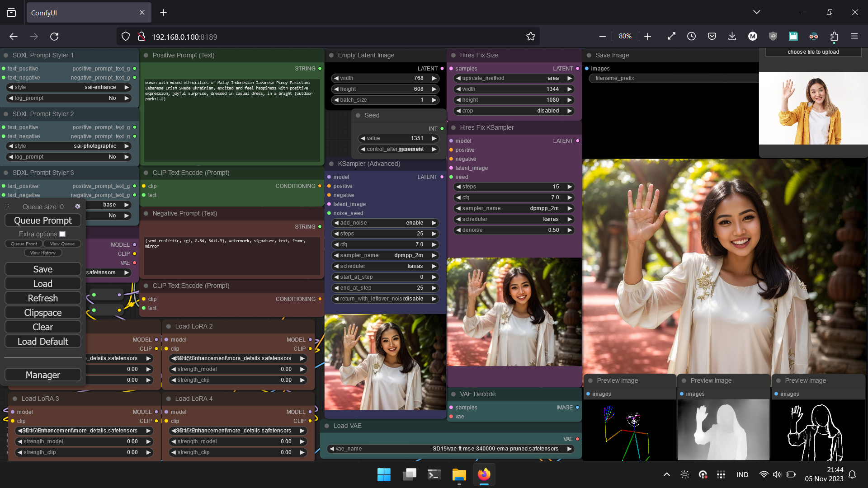
Task: Change the scheduler karras in KSampler (Advanced)
Action: point(385,266)
